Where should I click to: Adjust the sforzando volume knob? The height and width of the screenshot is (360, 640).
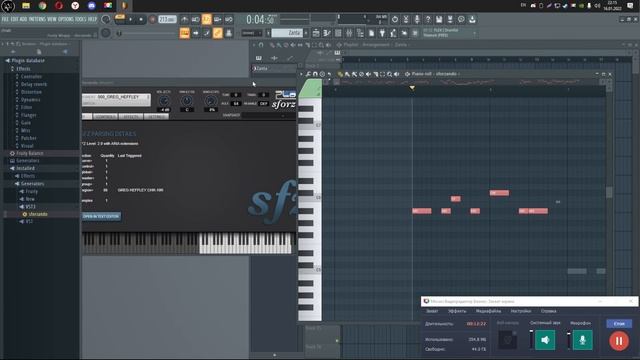[x=164, y=100]
